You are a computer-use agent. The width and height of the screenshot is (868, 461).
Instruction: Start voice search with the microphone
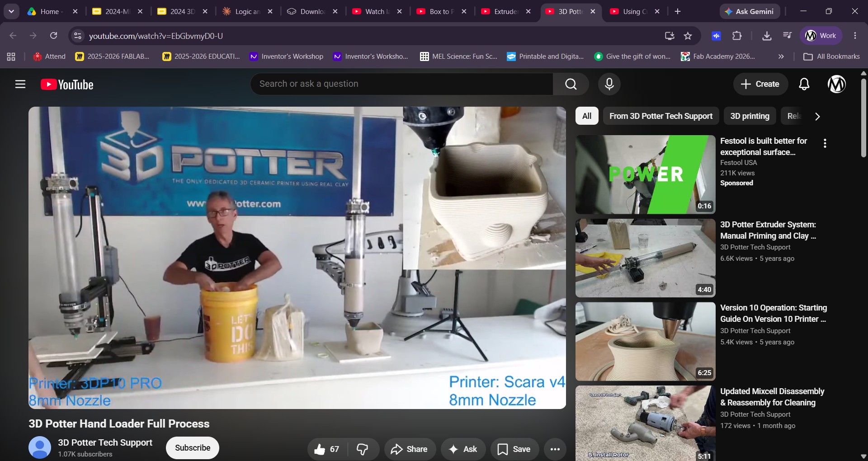click(x=609, y=84)
